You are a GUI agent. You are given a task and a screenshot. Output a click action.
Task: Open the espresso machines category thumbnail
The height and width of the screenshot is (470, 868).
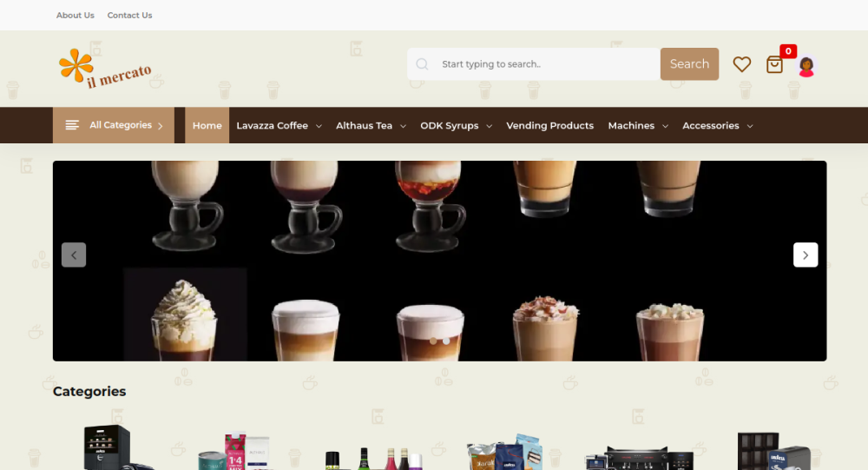640,458
